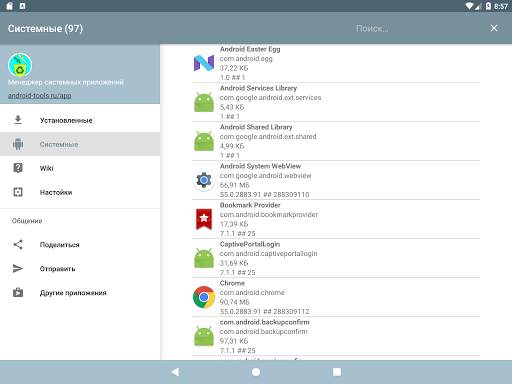Choose Отправить in the drawer
512x384 pixels.
tap(80, 269)
